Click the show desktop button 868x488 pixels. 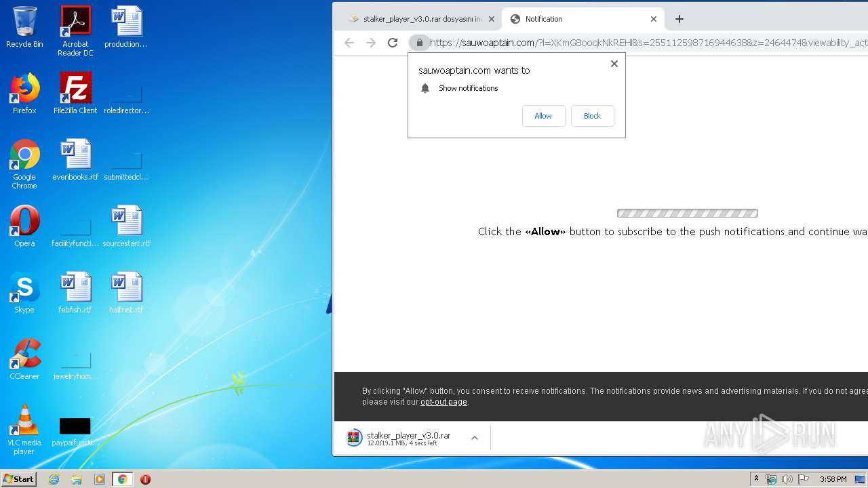click(x=861, y=479)
